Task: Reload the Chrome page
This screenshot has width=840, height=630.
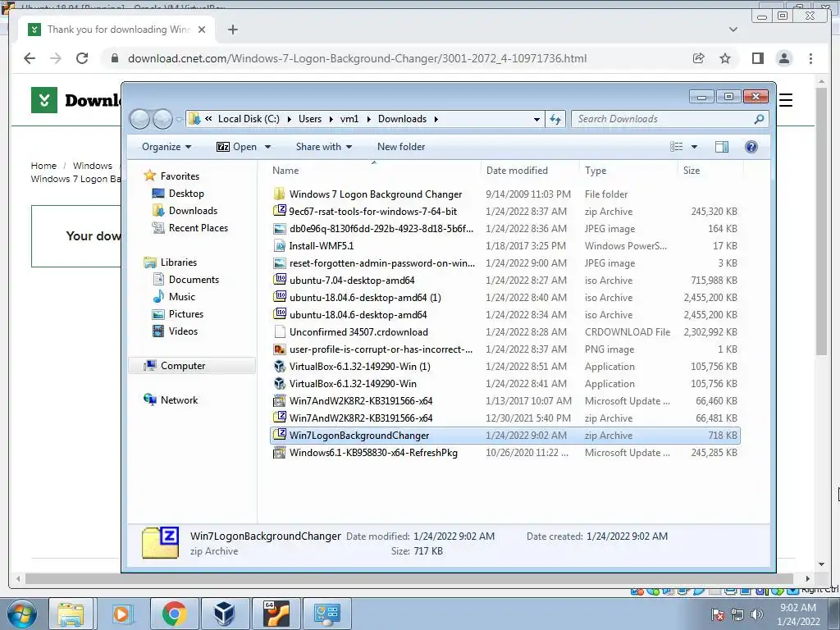Action: (82, 58)
